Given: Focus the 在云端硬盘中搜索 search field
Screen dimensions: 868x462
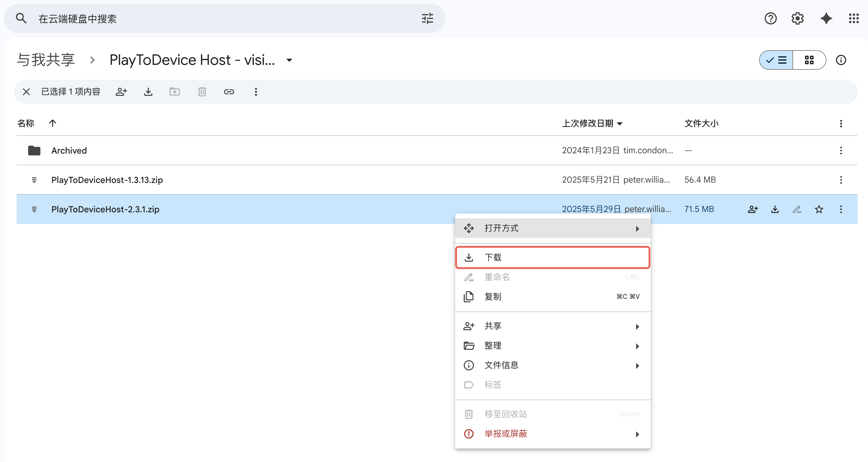Looking at the screenshot, I should (x=224, y=18).
